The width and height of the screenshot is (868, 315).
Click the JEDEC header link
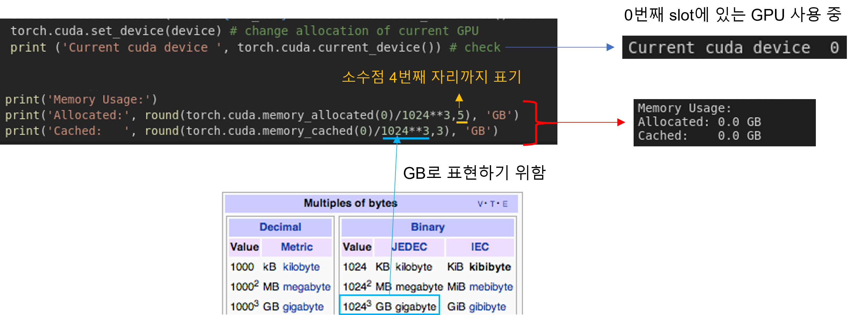[x=409, y=247]
